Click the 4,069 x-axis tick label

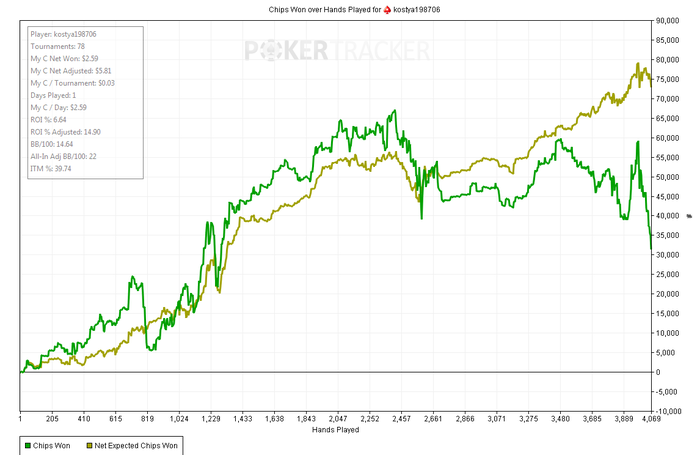[x=651, y=419]
